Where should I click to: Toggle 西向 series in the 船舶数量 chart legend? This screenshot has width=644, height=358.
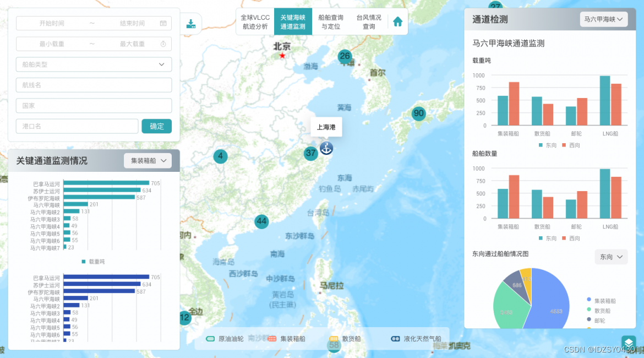[x=571, y=238]
